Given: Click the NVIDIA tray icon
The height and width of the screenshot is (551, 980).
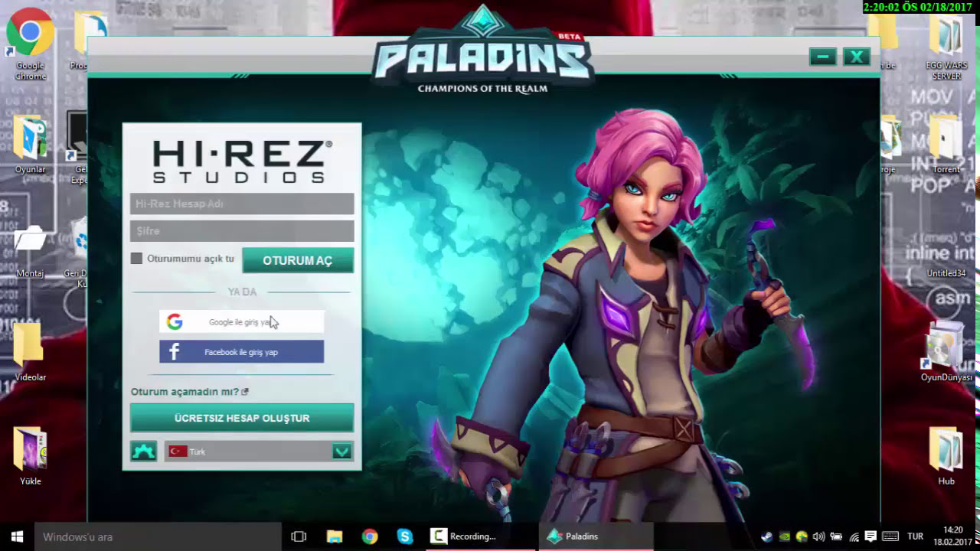Looking at the screenshot, I should 784,536.
